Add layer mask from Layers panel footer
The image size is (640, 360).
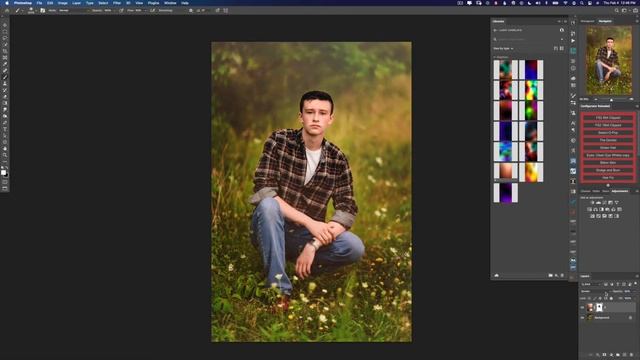[x=604, y=355]
